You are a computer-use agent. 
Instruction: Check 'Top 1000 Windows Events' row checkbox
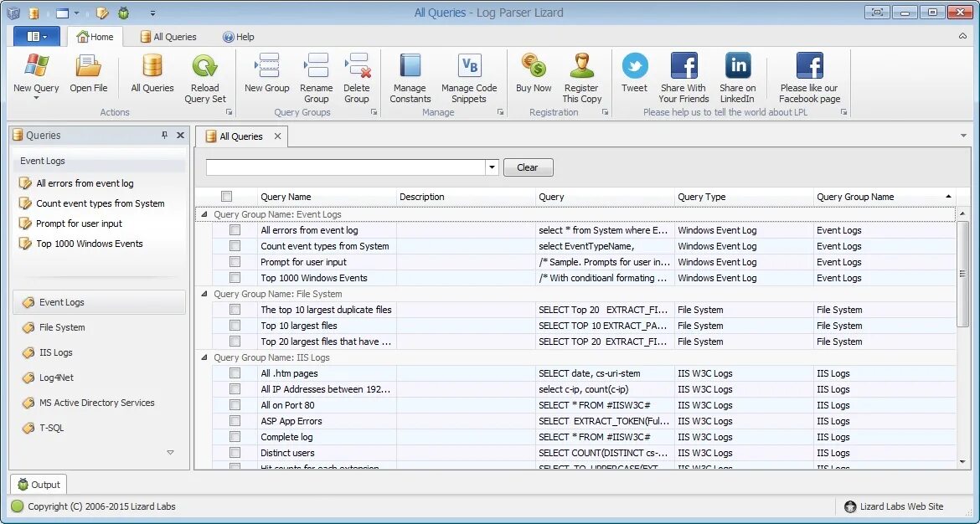tap(235, 278)
